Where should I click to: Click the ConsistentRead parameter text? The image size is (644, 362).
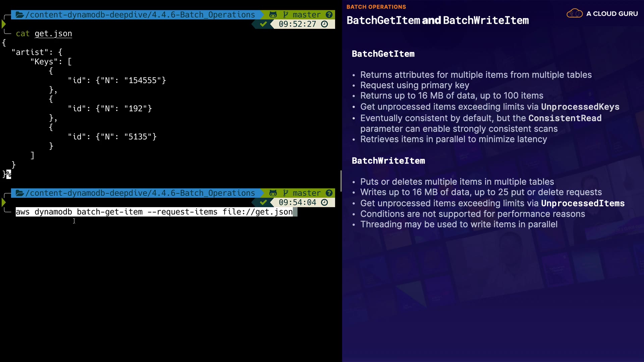point(565,118)
